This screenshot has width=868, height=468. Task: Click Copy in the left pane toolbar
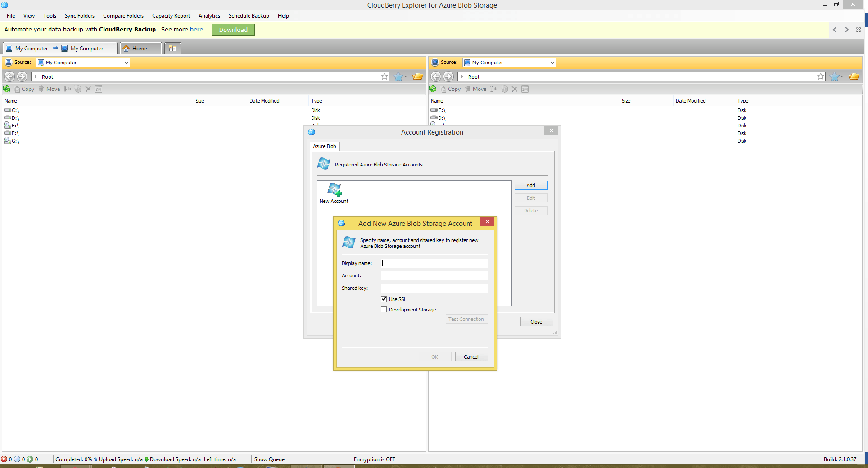pyautogui.click(x=24, y=89)
